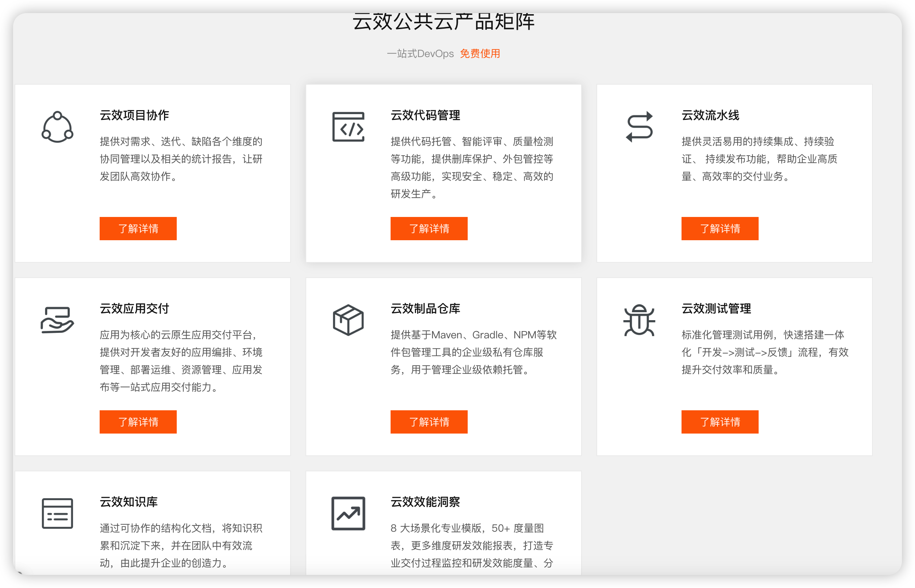Viewport: 915px width, 588px height.
Task: Click the description starting 提供代码托管、智能评审
Action: tap(472, 168)
